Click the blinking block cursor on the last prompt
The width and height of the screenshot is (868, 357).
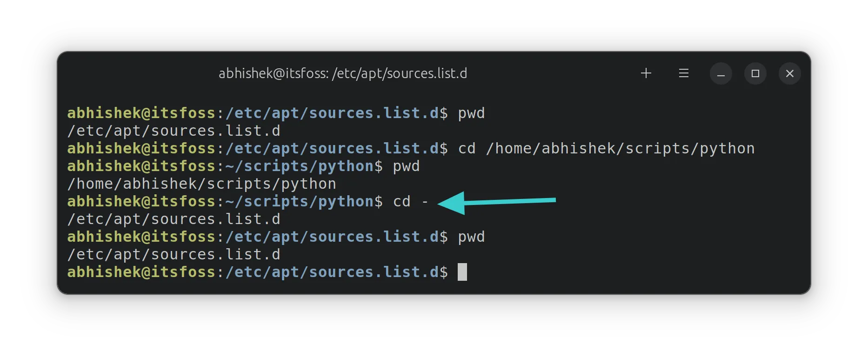[x=462, y=271]
